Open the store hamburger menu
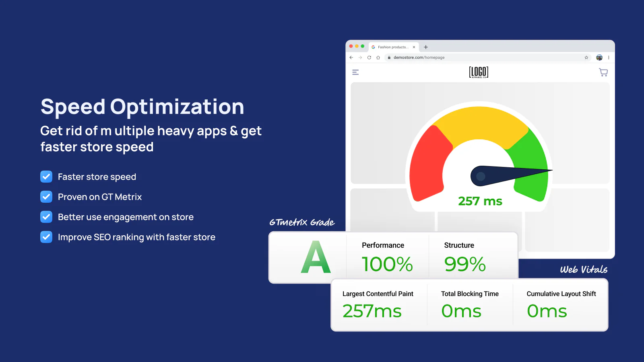This screenshot has height=362, width=644. [355, 72]
